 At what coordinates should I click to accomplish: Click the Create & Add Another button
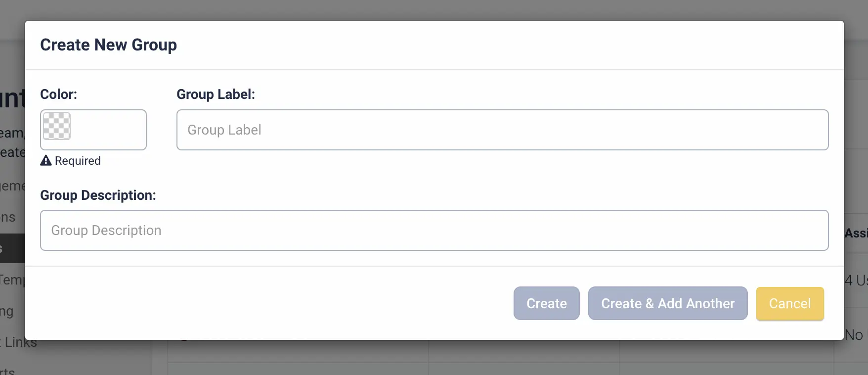tap(668, 303)
